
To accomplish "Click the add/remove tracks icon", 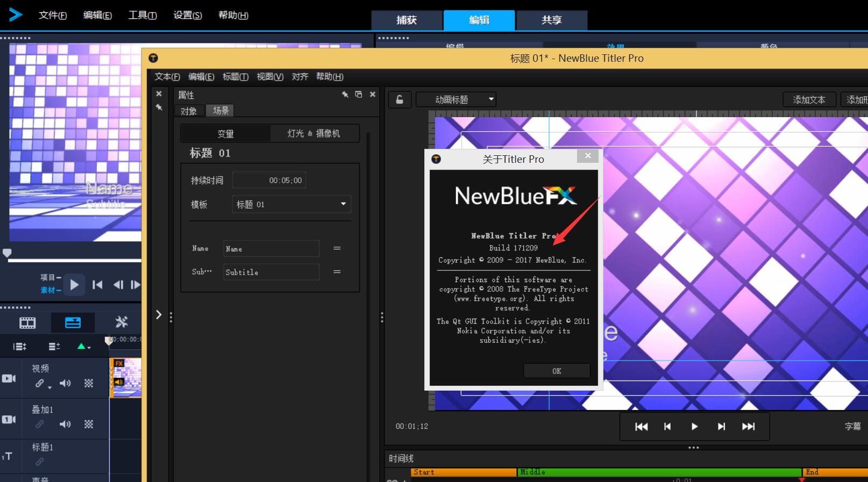I will [x=54, y=347].
